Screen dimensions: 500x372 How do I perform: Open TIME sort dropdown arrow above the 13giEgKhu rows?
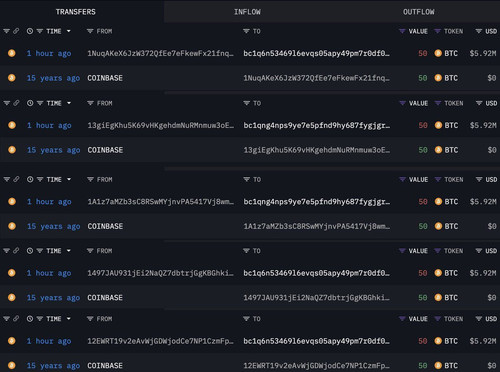pyautogui.click(x=69, y=103)
